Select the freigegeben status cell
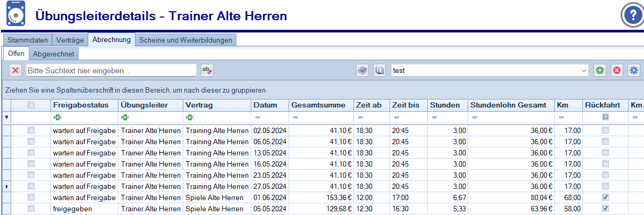The image size is (644, 215). point(84,209)
